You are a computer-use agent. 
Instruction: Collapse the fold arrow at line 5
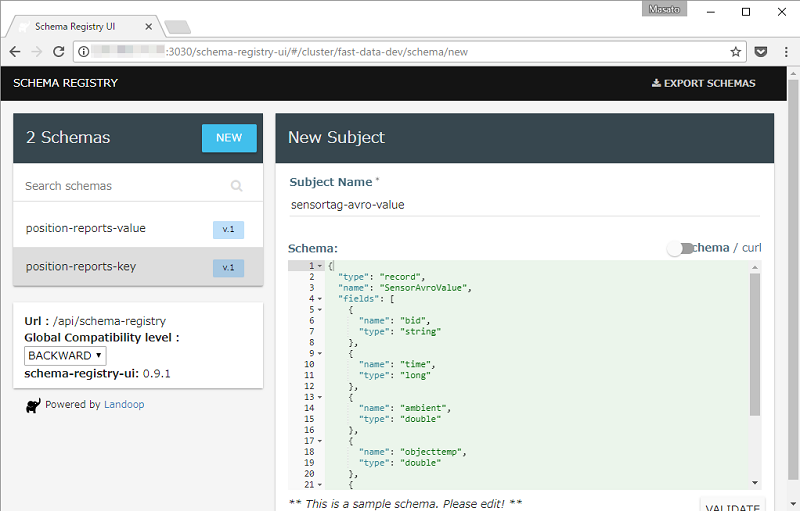point(320,310)
